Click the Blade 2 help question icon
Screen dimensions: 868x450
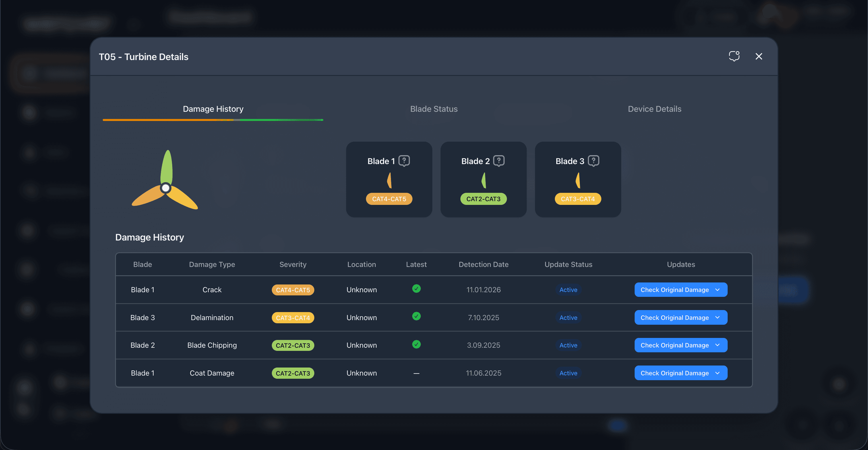pos(499,161)
